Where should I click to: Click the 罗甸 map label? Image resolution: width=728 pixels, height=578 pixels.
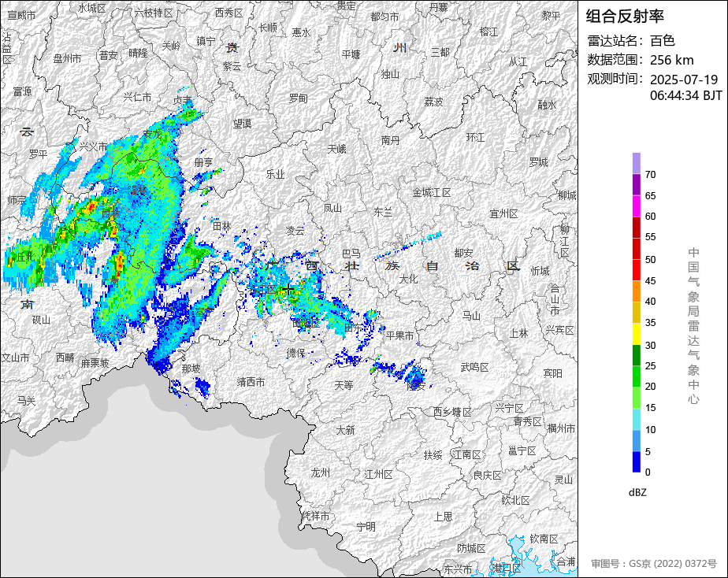click(298, 98)
